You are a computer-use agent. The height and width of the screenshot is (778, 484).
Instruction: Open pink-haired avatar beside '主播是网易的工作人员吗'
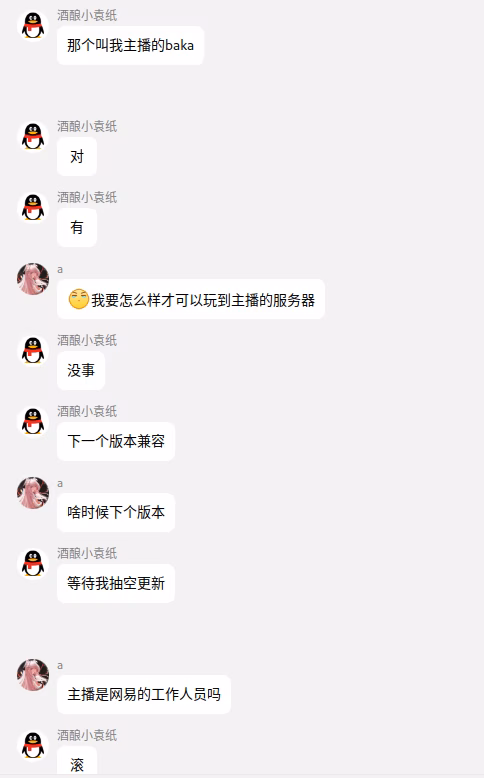[x=33, y=675]
